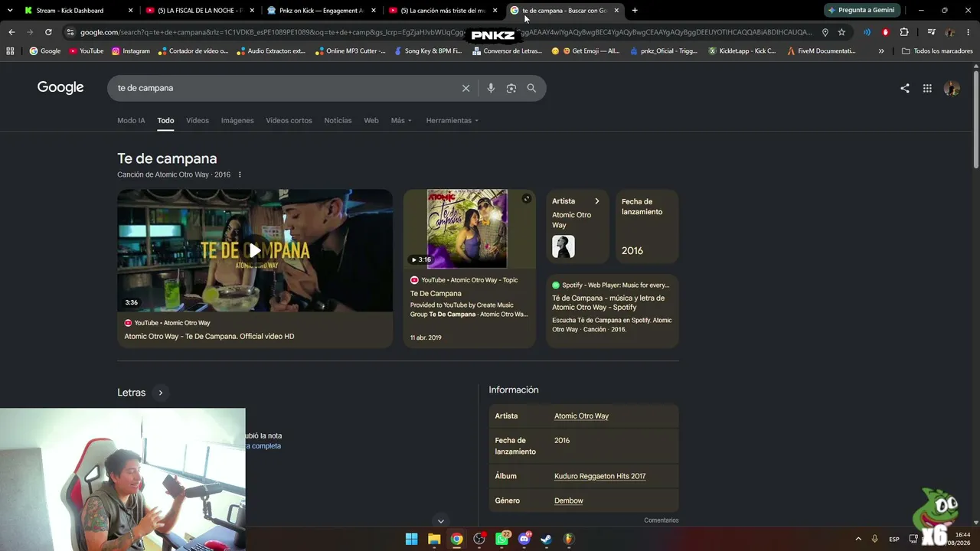Screen dimensions: 980x551
Task: Open the Instagram bookmark
Action: point(131,51)
